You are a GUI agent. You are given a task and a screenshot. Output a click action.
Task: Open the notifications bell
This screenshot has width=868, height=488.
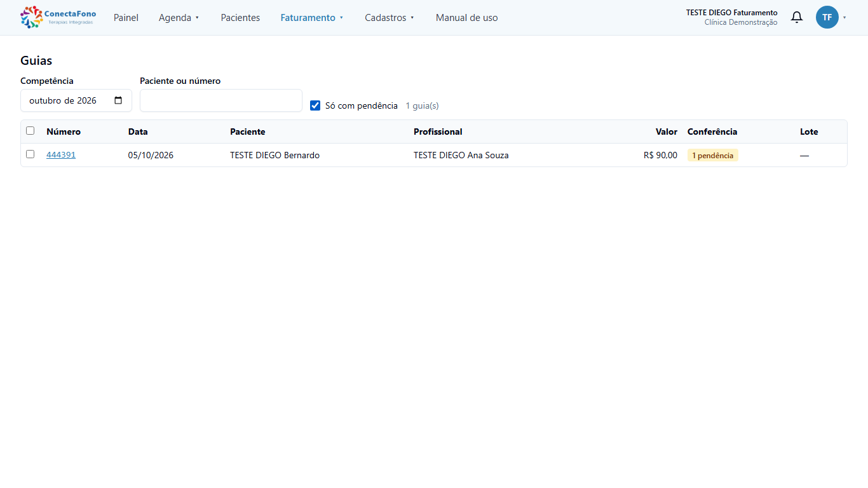click(796, 17)
